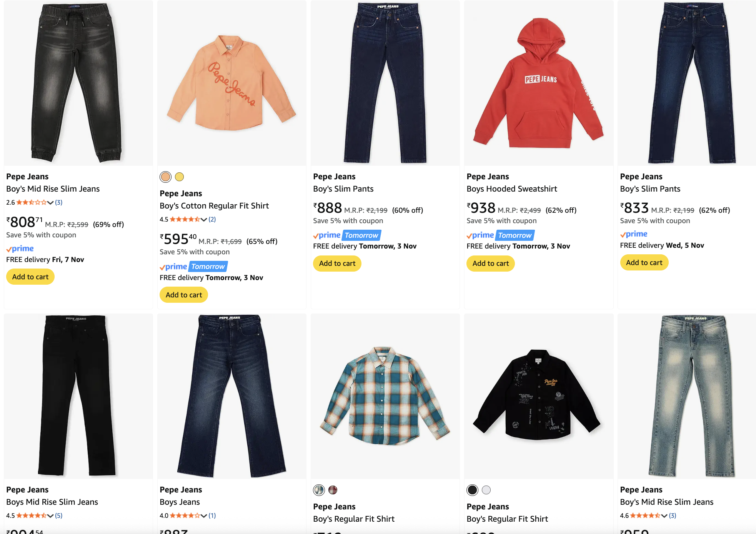Expand the rating breakdown for the 4.5 star cotton shirt
The width and height of the screenshot is (756, 534).
[x=203, y=219]
